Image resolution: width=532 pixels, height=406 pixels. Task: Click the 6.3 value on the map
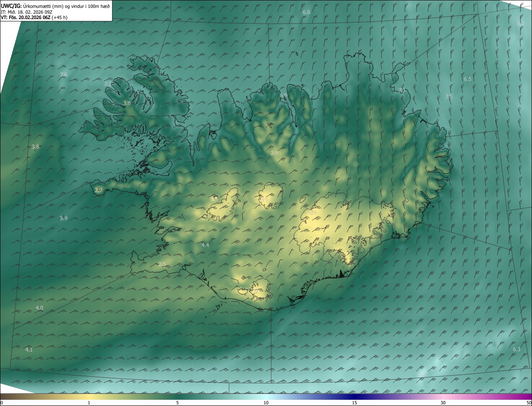click(517, 350)
